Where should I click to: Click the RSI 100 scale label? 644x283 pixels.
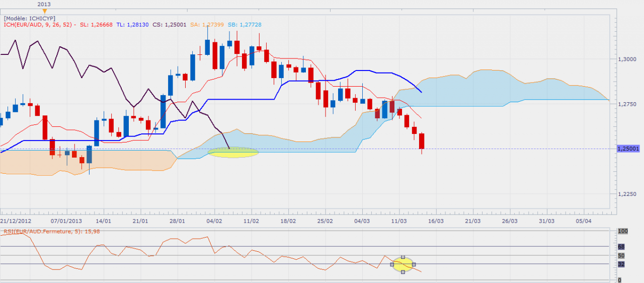coord(622,231)
